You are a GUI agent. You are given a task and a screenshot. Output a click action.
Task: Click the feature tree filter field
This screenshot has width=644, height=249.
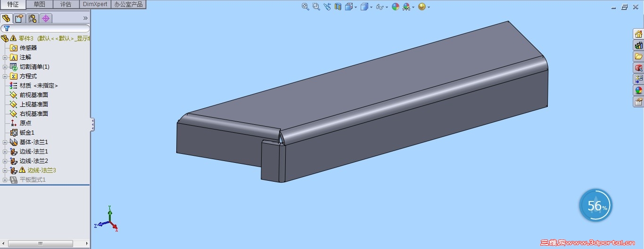click(x=45, y=29)
